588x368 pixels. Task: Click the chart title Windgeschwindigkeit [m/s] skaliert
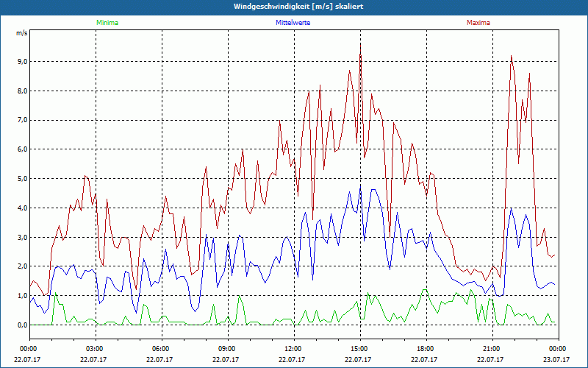pyautogui.click(x=298, y=7)
